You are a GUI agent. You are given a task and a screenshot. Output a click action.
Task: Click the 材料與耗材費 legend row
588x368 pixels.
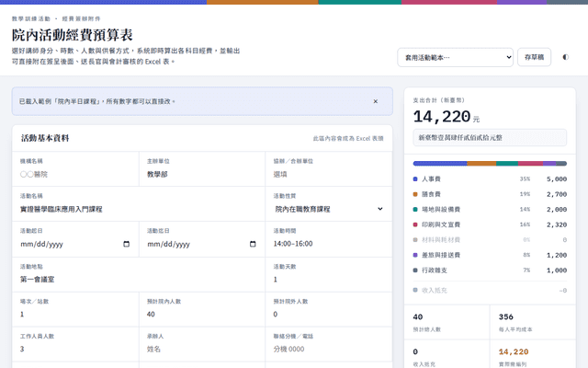pyautogui.click(x=490, y=239)
